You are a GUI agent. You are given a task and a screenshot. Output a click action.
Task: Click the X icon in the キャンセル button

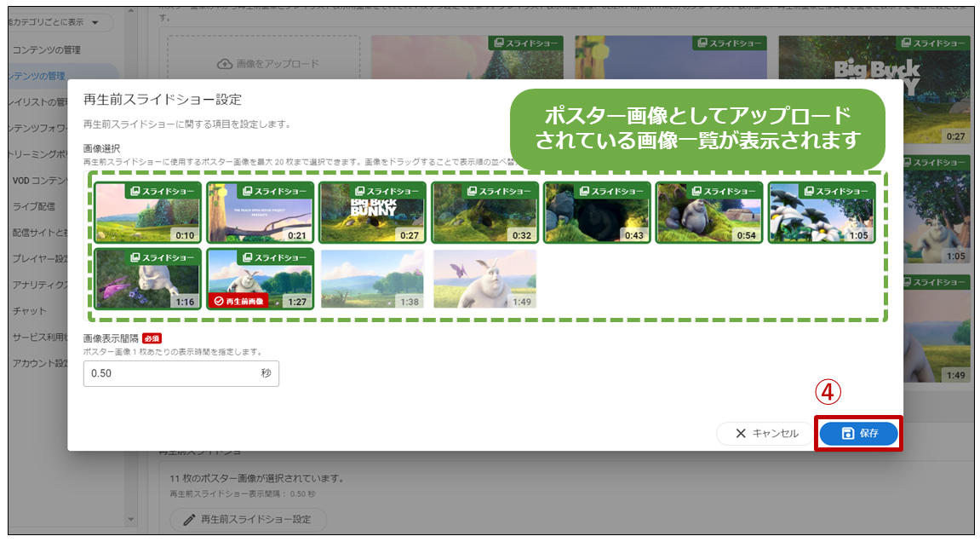pos(741,433)
